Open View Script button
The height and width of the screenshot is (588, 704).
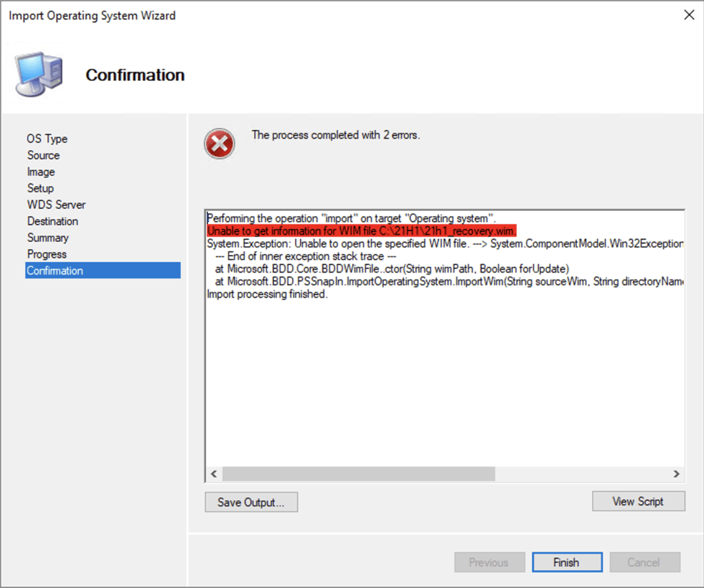[x=638, y=501]
